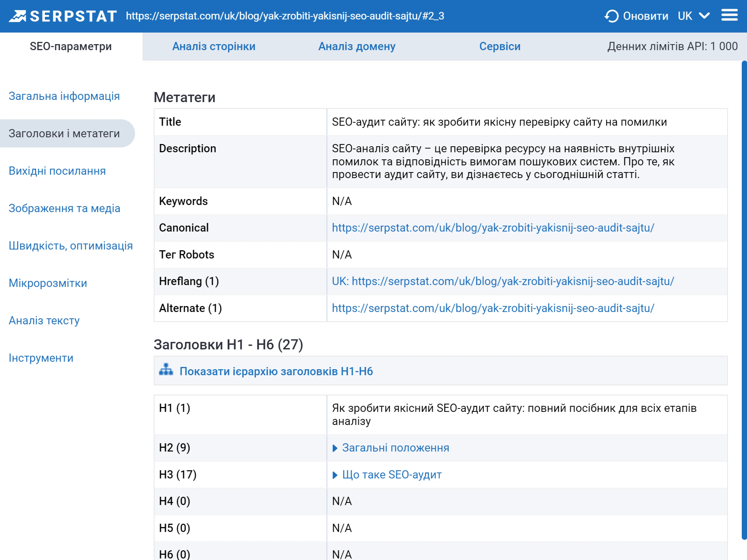Open Зображення та медіа section
This screenshot has width=747, height=560.
pyautogui.click(x=65, y=208)
